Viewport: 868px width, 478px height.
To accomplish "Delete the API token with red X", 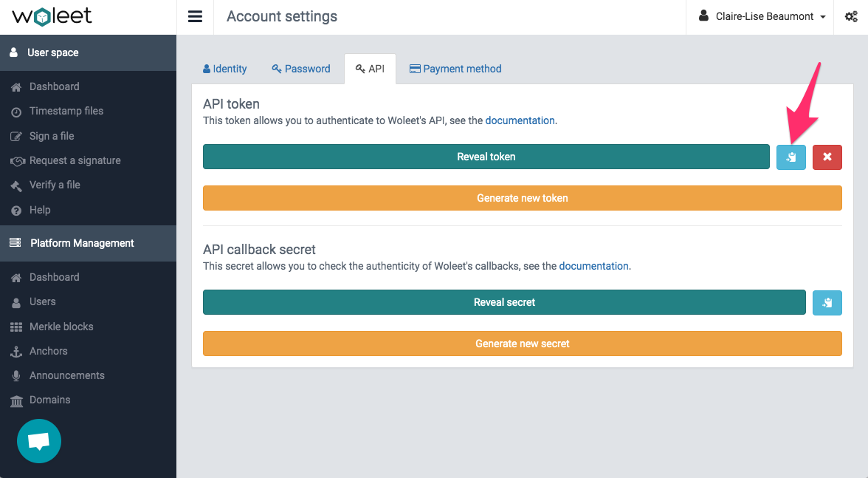I will click(827, 157).
